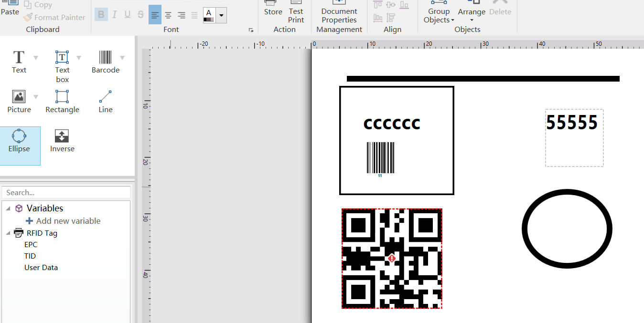
Task: Open the Arrange dropdown
Action: (472, 14)
